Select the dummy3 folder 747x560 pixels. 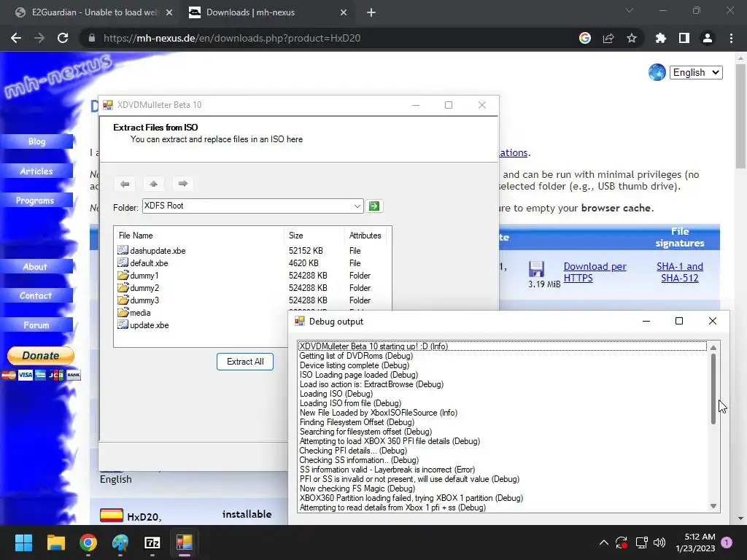click(144, 300)
